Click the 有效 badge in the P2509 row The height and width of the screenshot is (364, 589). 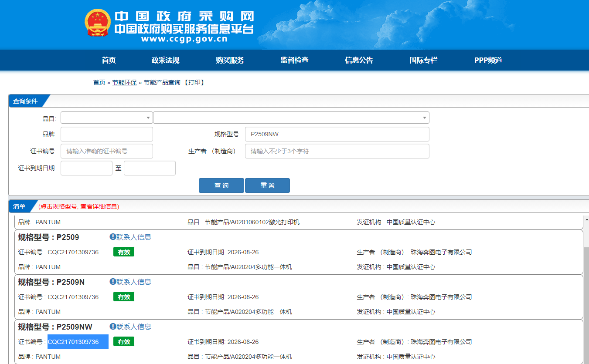[124, 252]
